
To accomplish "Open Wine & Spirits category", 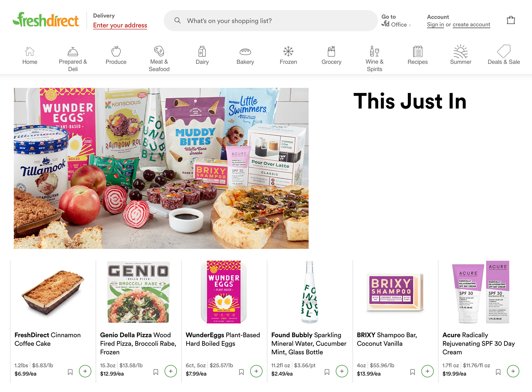I will [x=374, y=59].
